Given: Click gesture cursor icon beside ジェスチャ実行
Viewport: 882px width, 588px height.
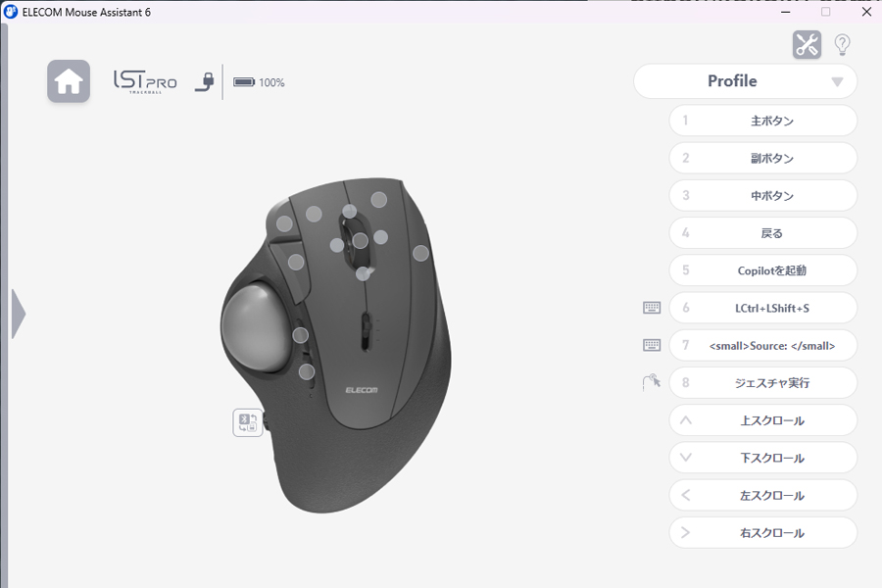Looking at the screenshot, I should tap(652, 382).
